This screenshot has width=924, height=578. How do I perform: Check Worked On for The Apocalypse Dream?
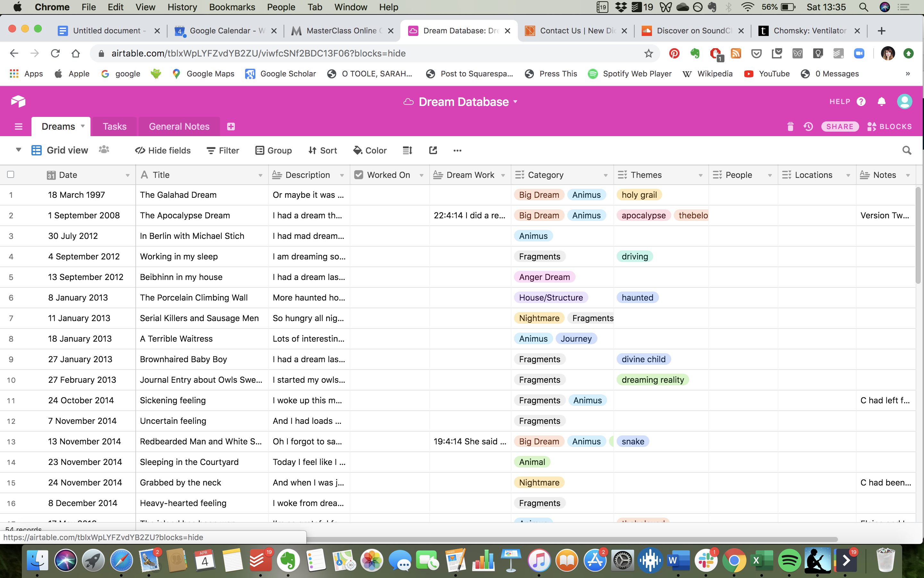click(389, 215)
